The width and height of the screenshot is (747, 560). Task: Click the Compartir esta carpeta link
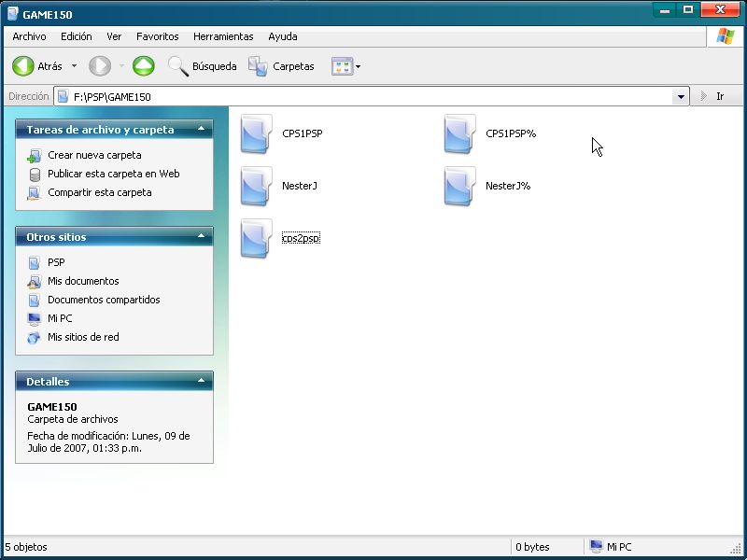pos(100,192)
